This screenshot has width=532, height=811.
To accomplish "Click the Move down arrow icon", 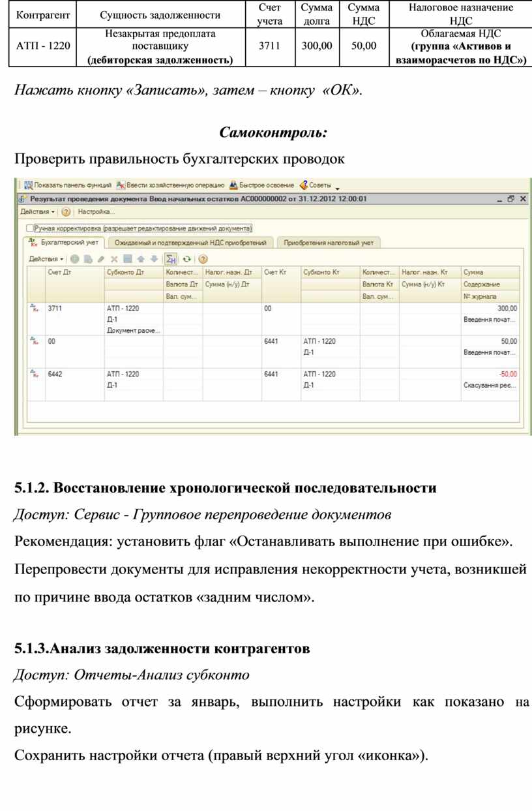I will 153,259.
